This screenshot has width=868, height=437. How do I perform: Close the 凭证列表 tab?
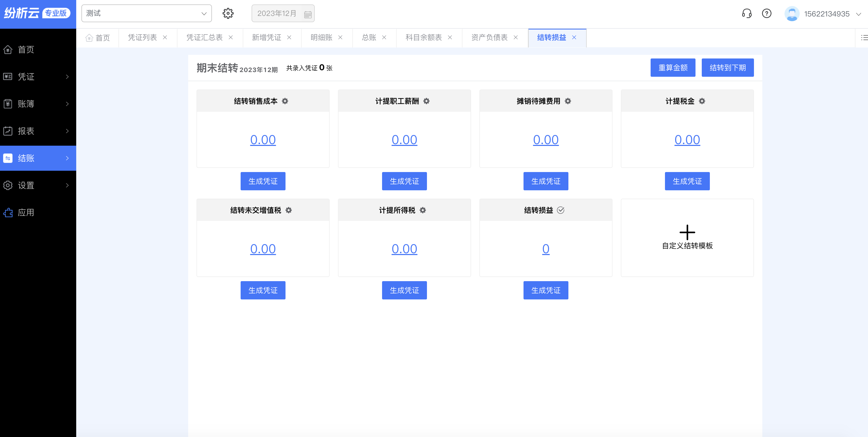pyautogui.click(x=165, y=37)
